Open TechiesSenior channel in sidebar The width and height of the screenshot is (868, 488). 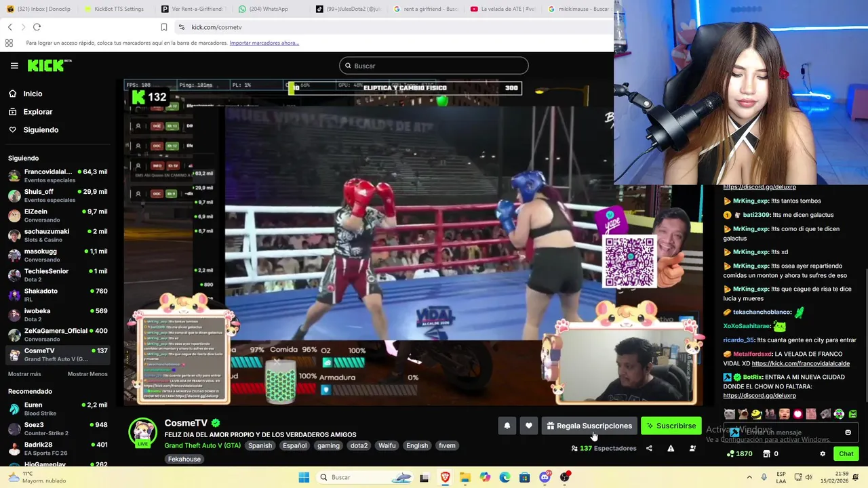pyautogui.click(x=58, y=274)
